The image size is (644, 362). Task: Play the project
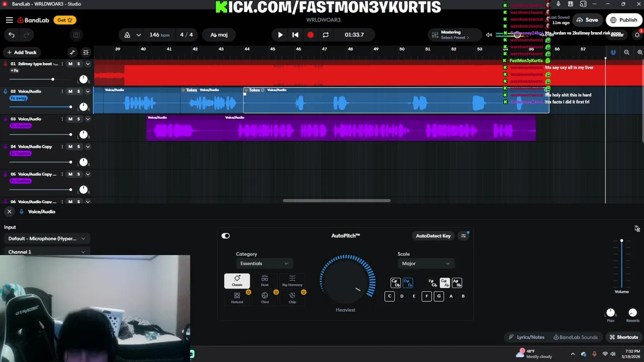[280, 35]
